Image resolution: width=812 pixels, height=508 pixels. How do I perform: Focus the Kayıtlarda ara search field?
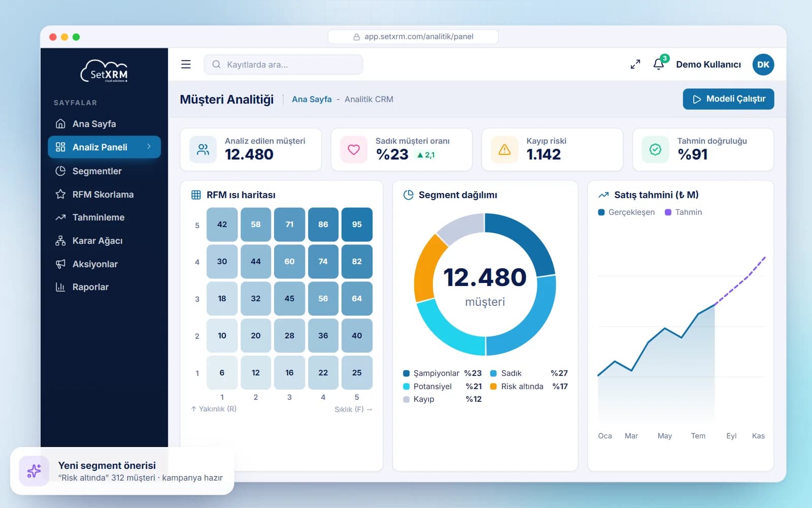coord(283,65)
